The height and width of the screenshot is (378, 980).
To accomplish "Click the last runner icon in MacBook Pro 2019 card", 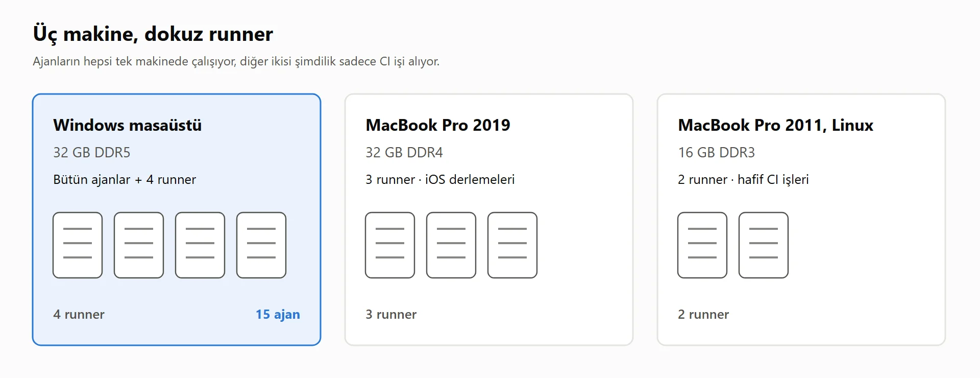I will point(512,245).
